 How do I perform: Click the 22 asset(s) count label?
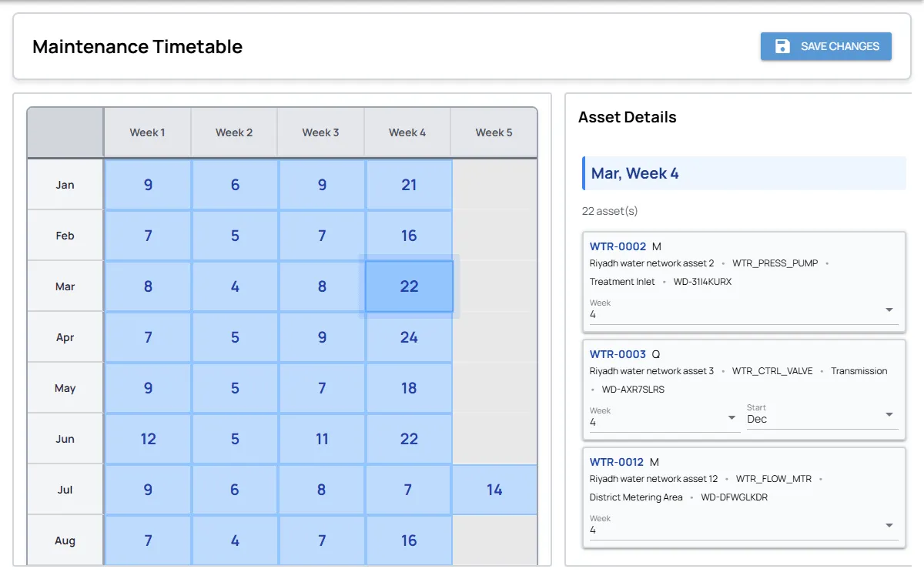click(x=610, y=211)
